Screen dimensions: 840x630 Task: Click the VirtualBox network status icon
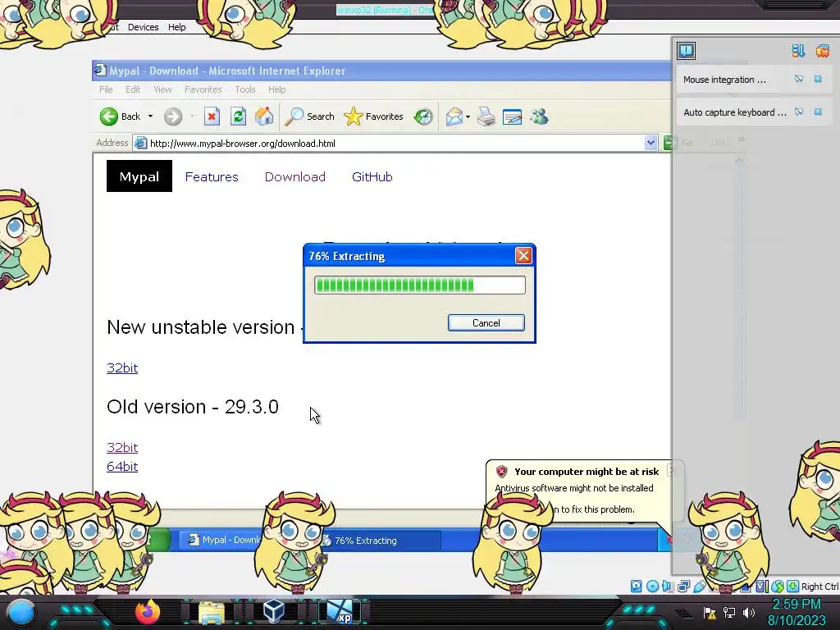(x=683, y=586)
